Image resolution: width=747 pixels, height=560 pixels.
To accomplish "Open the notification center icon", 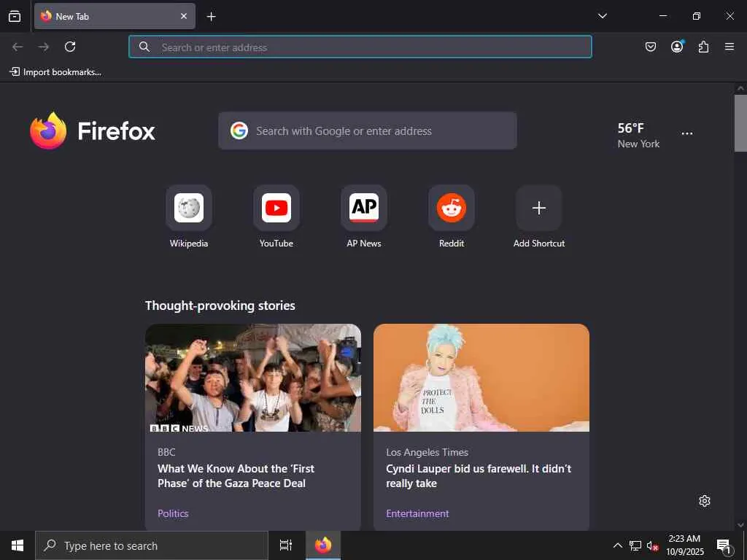I will coord(724,546).
